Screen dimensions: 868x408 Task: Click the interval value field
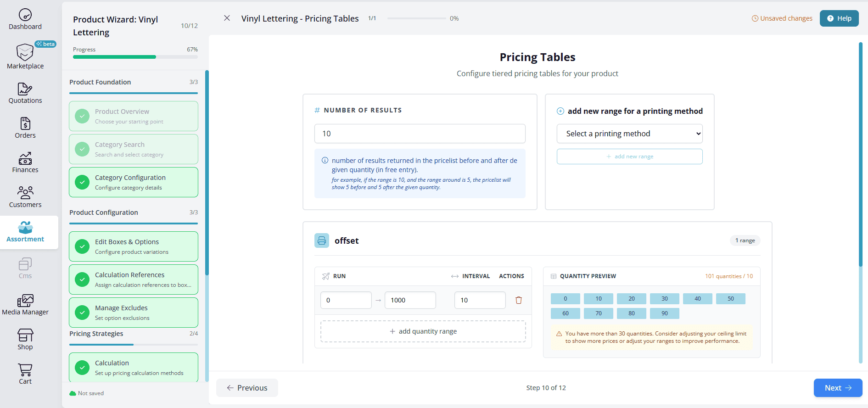[480, 300]
